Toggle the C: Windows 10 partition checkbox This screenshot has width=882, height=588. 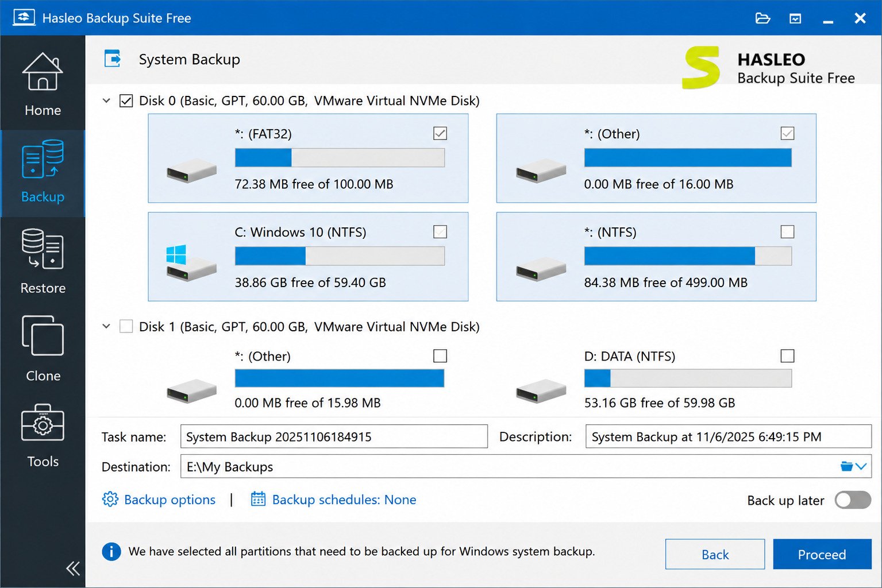pyautogui.click(x=440, y=231)
